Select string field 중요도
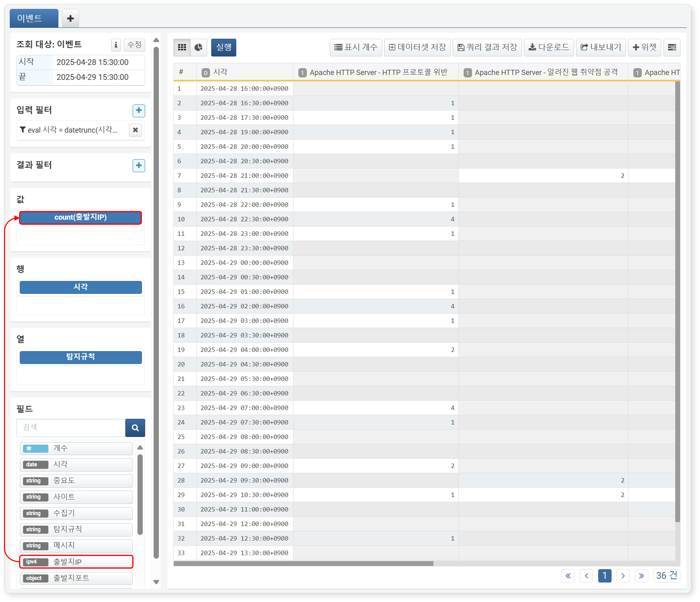 pyautogui.click(x=76, y=481)
